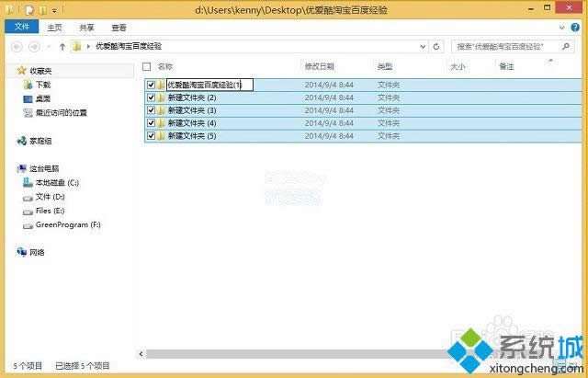Viewport: 588px width, 378px height.
Task: Click the 优爱酷淘宝百度经验 breadcrumb
Action: coord(129,46)
